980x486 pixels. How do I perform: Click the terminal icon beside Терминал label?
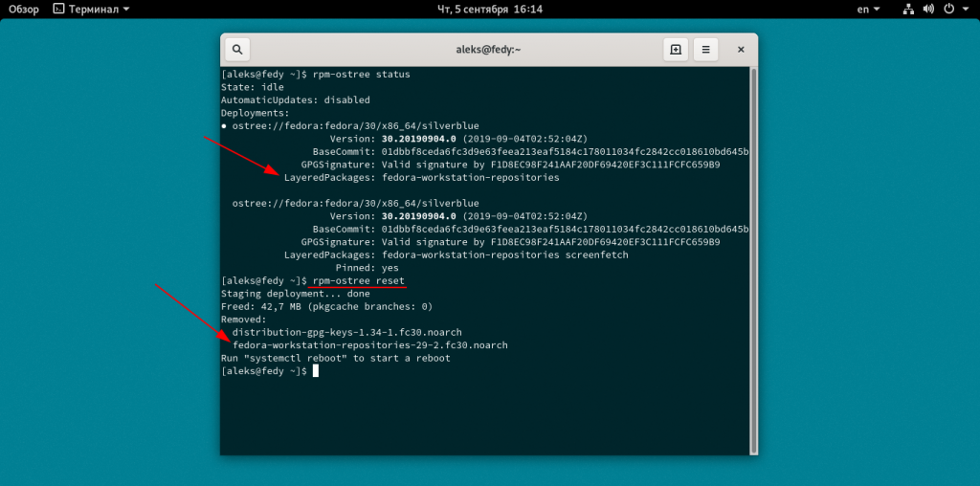58,10
